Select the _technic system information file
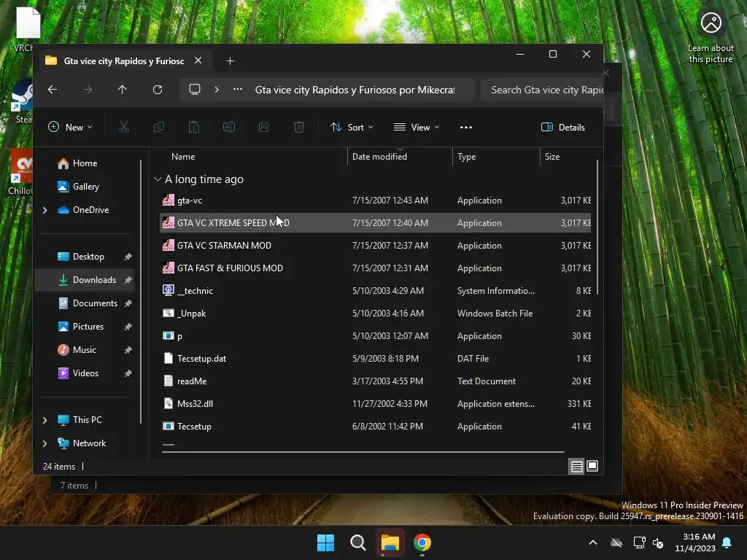This screenshot has width=747, height=560. [x=376, y=291]
